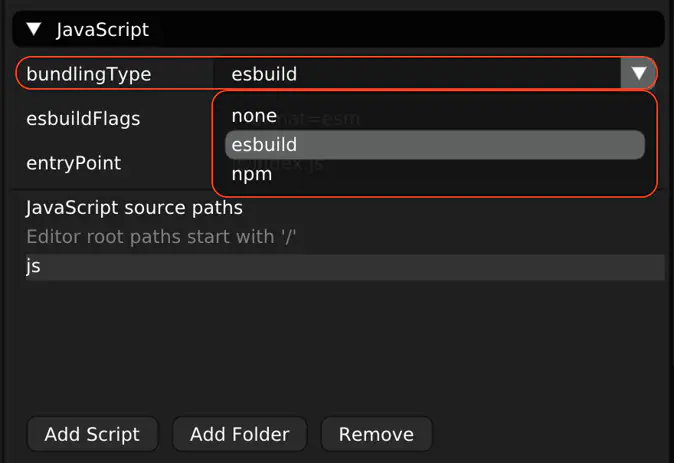Click blank area right of the Remove button
Image resolution: width=674 pixels, height=463 pixels.
550,434
